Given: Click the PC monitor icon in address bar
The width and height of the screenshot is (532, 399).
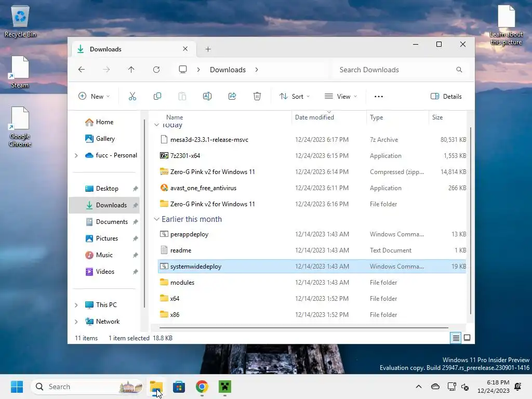Looking at the screenshot, I should (x=183, y=70).
